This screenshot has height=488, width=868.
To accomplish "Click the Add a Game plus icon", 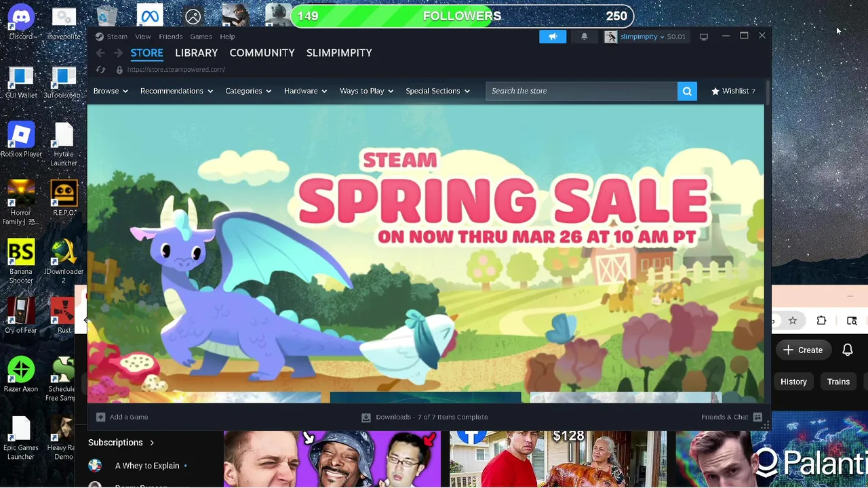I will 100,417.
